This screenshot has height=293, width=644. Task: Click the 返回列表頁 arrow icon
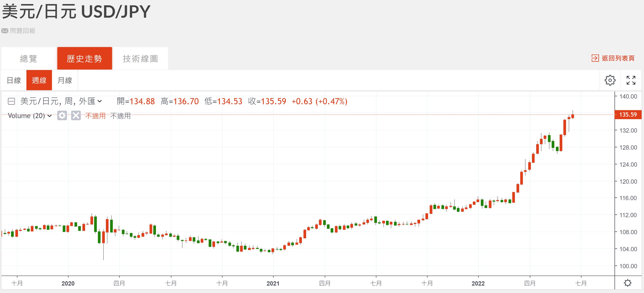click(595, 58)
